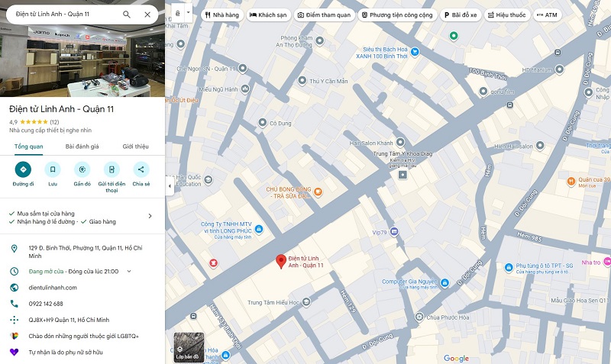Select the Phòng khám An Thọ Đường marker
The image size is (611, 364).
(319, 40)
